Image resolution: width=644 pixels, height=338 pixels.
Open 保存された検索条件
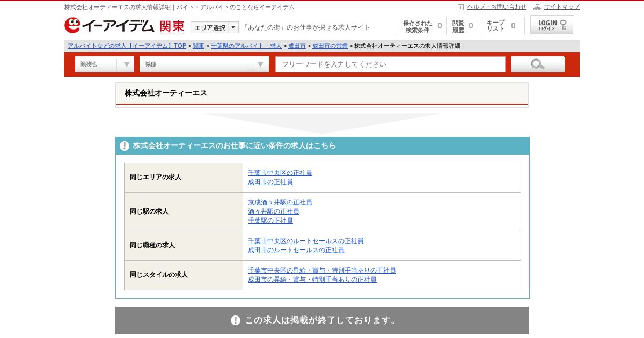point(421,26)
